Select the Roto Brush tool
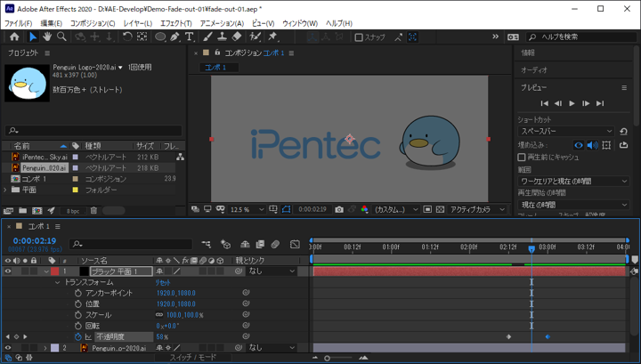The image size is (641, 364). pos(256,37)
